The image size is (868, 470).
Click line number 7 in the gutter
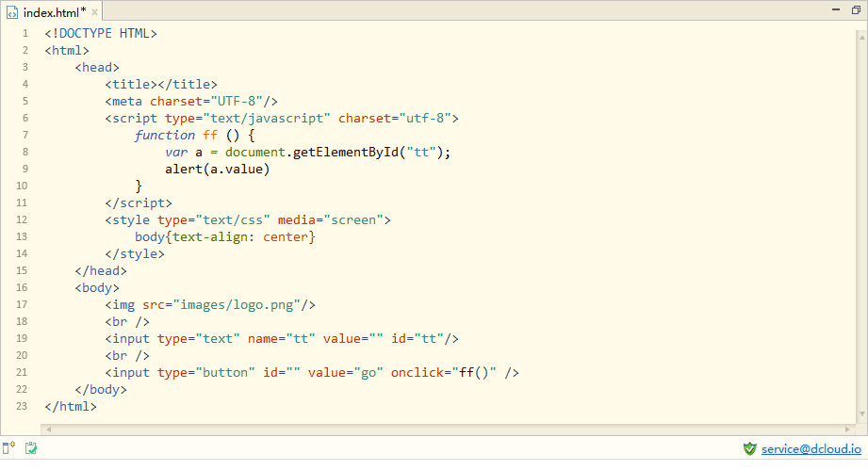(x=25, y=135)
